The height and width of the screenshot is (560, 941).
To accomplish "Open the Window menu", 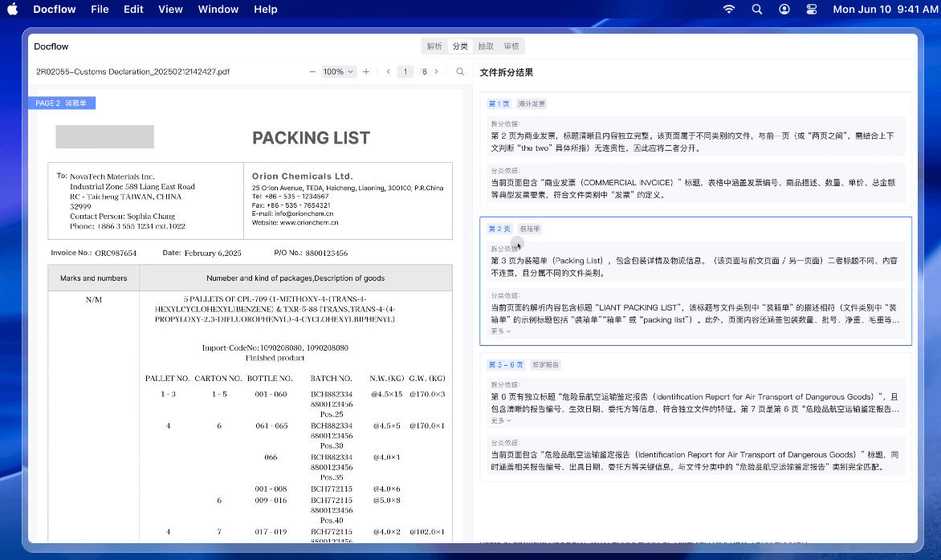I will (218, 10).
